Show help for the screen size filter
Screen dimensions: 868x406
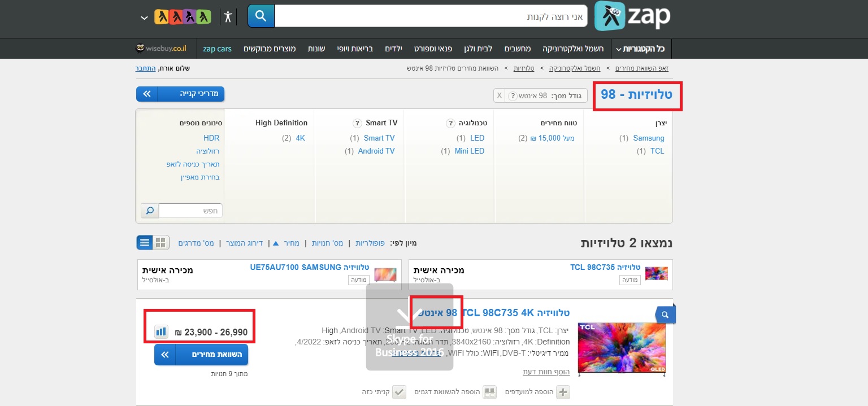513,96
